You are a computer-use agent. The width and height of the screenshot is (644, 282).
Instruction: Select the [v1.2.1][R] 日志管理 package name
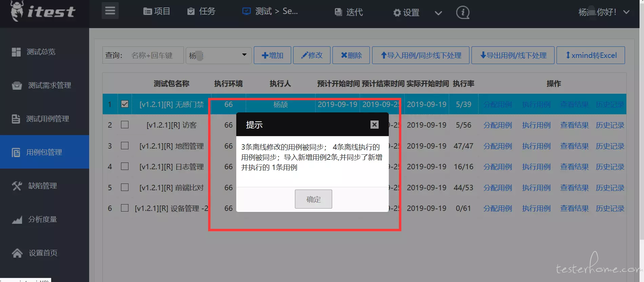[172, 167]
